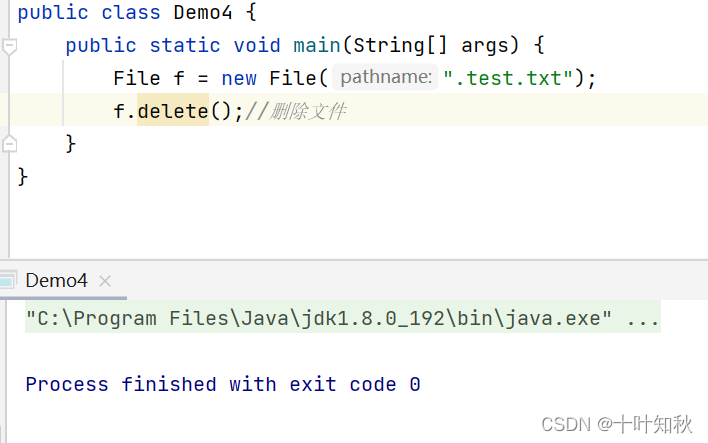The height and width of the screenshot is (443, 708).
Task: Click the ".test.txt" string literal
Action: 508,78
